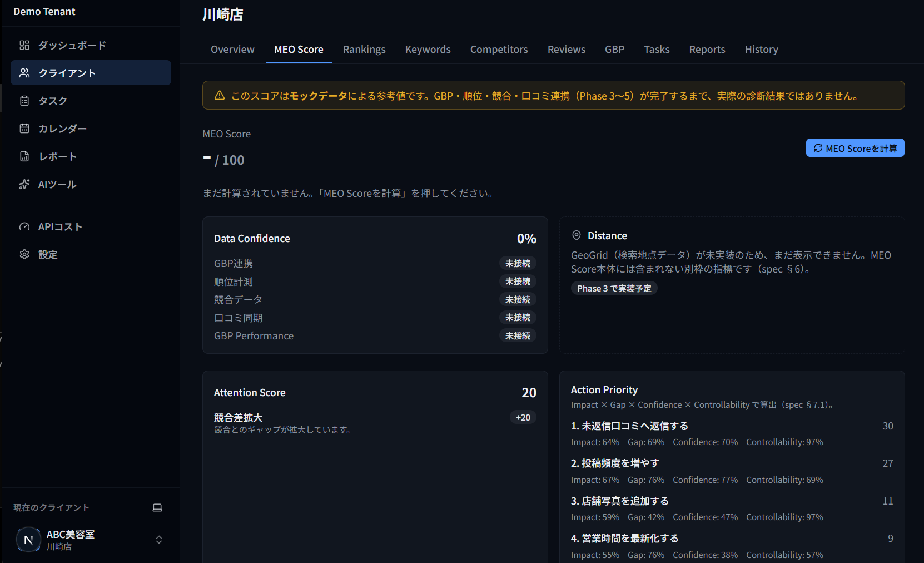Switch to the GBP tab
The image size is (924, 563).
tap(614, 50)
